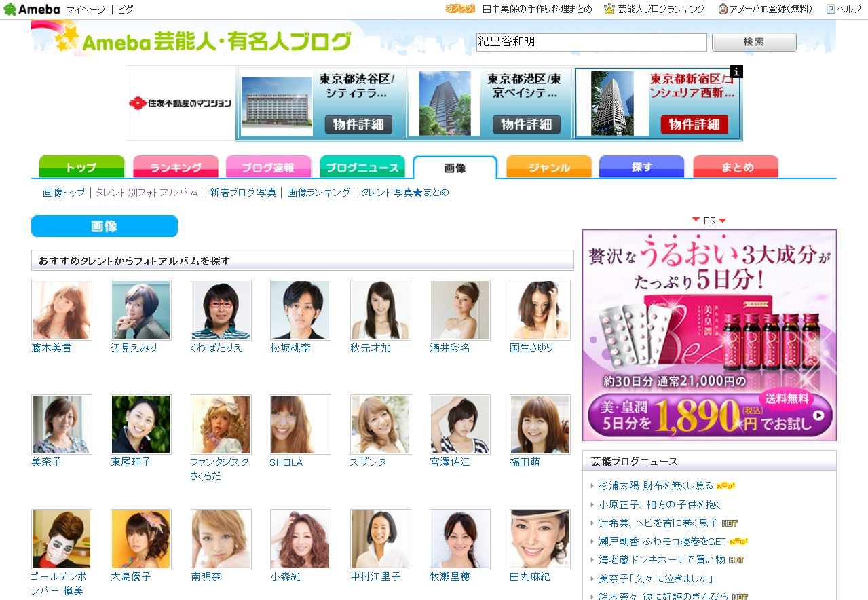Image resolution: width=868 pixels, height=600 pixels.
Task: Open the ヘルプ question mark icon
Action: (x=831, y=9)
